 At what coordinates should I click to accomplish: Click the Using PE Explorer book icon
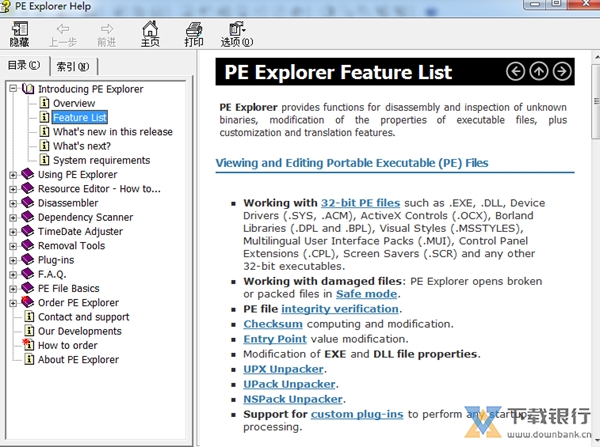[x=28, y=174]
